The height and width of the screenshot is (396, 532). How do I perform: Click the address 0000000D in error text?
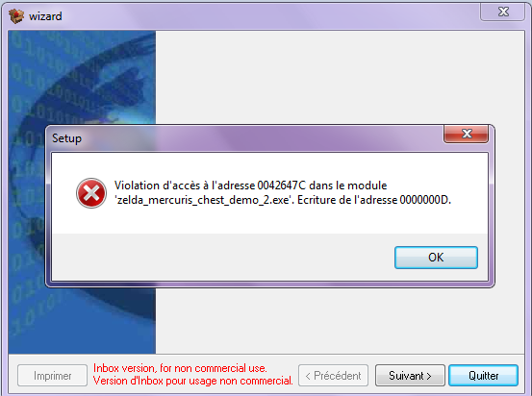pyautogui.click(x=423, y=200)
